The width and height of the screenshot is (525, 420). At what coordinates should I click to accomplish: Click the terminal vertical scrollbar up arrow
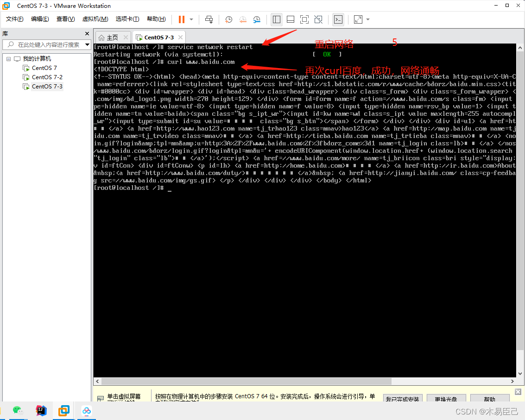[x=520, y=48]
